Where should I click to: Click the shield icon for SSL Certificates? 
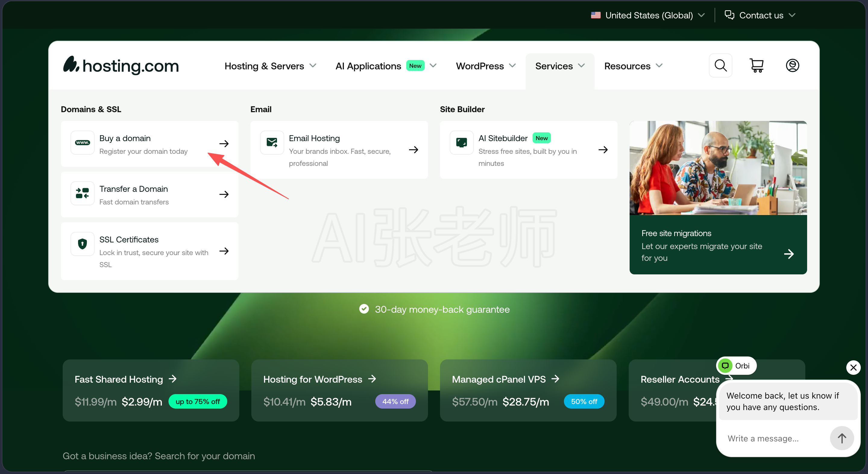click(83, 244)
